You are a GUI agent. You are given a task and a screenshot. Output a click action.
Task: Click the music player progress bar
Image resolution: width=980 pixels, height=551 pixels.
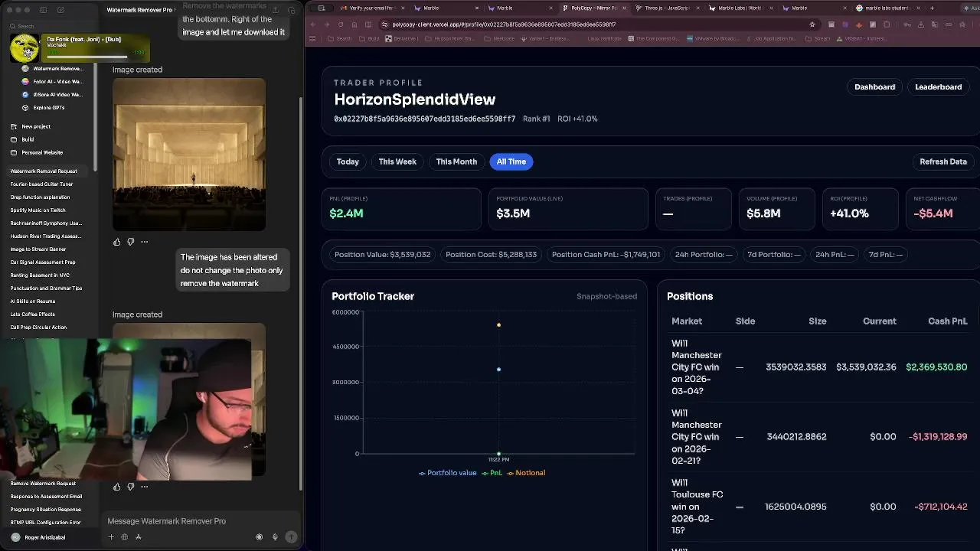(x=87, y=57)
